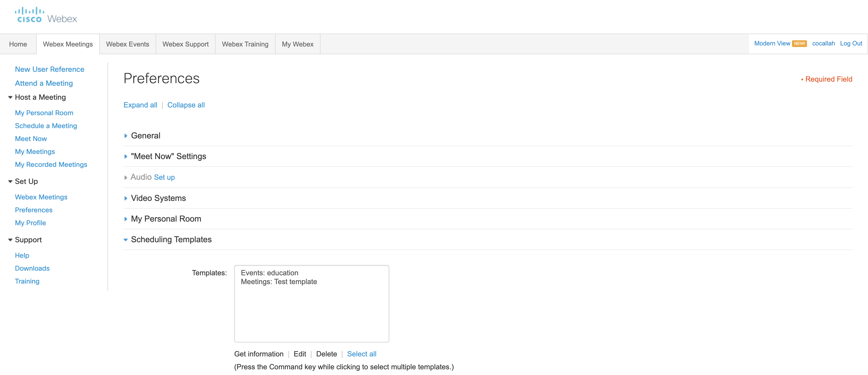Open My Recorded Meetings
The height and width of the screenshot is (375, 868).
click(x=51, y=165)
